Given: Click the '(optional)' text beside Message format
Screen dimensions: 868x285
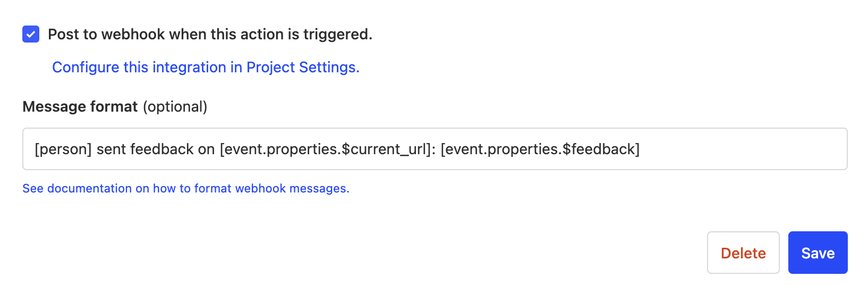Looking at the screenshot, I should point(175,107).
